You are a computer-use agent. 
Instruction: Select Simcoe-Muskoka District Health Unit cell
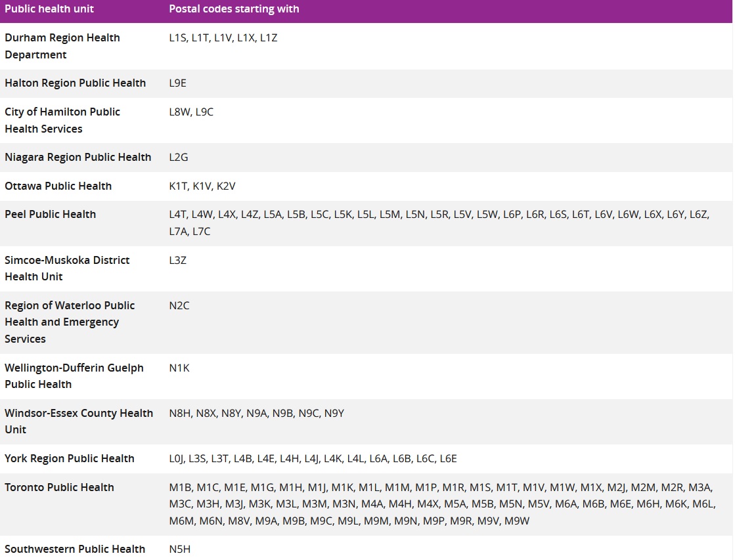(x=67, y=268)
